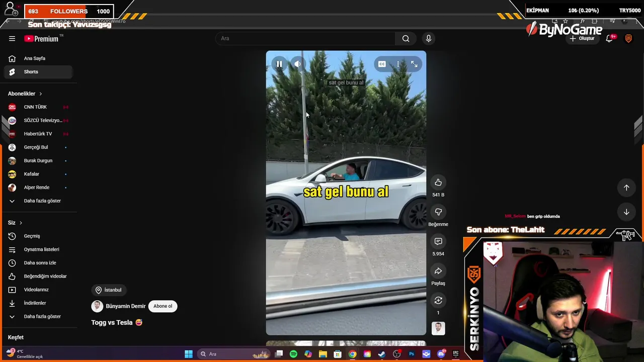This screenshot has height=362, width=644.
Task: Open Alper Rende channel
Action: [x=38, y=188]
